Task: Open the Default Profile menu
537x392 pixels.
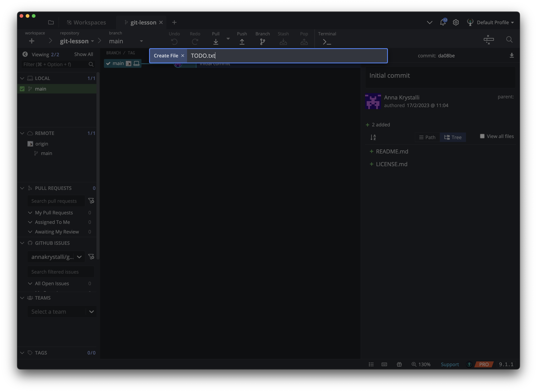Action: tap(490, 22)
